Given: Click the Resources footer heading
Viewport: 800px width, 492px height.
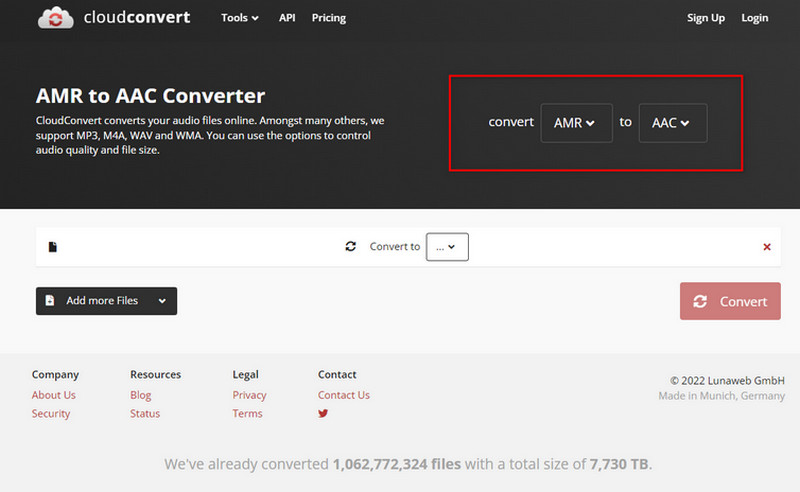Looking at the screenshot, I should coord(156,375).
